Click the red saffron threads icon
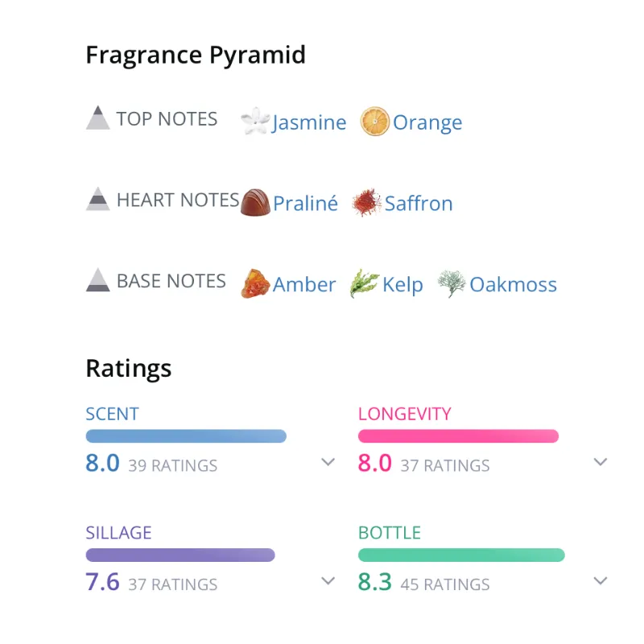The image size is (644, 644). pyautogui.click(x=366, y=203)
